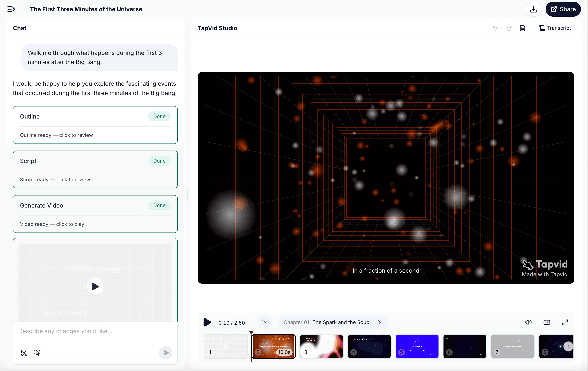Screen dimensions: 588x371
Task: Select scene thumbnail 3
Action: click(321, 346)
